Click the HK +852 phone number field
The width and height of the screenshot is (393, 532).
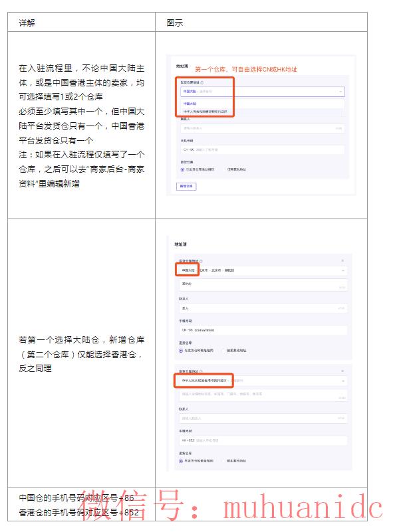[263, 440]
